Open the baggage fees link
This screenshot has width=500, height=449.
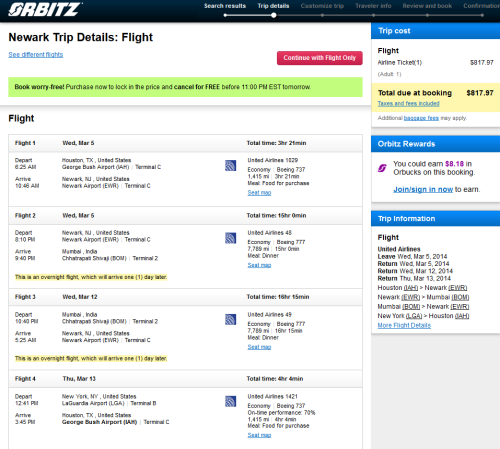click(421, 118)
